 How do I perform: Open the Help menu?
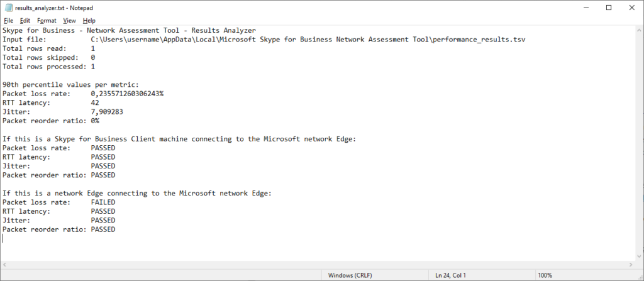coord(89,21)
